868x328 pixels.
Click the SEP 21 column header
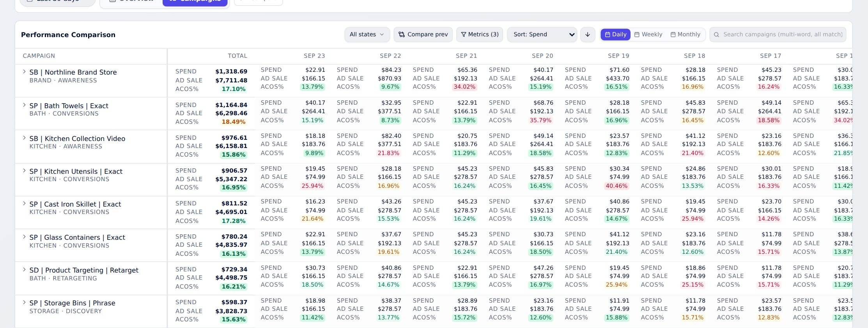tap(466, 56)
